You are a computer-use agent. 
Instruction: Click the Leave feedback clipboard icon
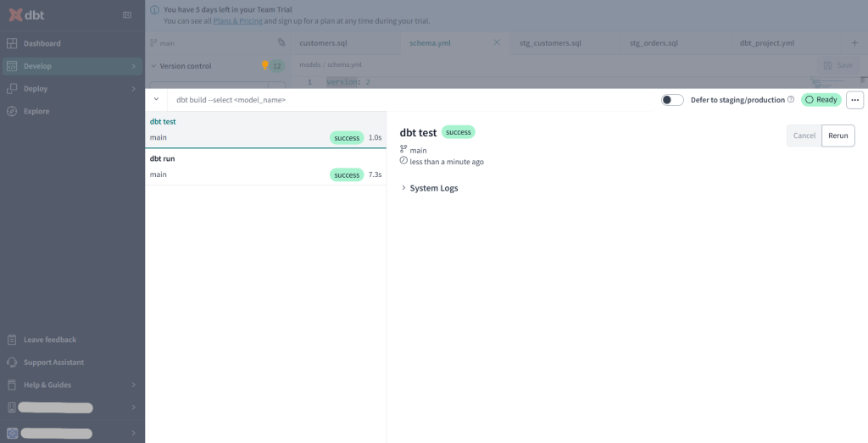pyautogui.click(x=12, y=340)
